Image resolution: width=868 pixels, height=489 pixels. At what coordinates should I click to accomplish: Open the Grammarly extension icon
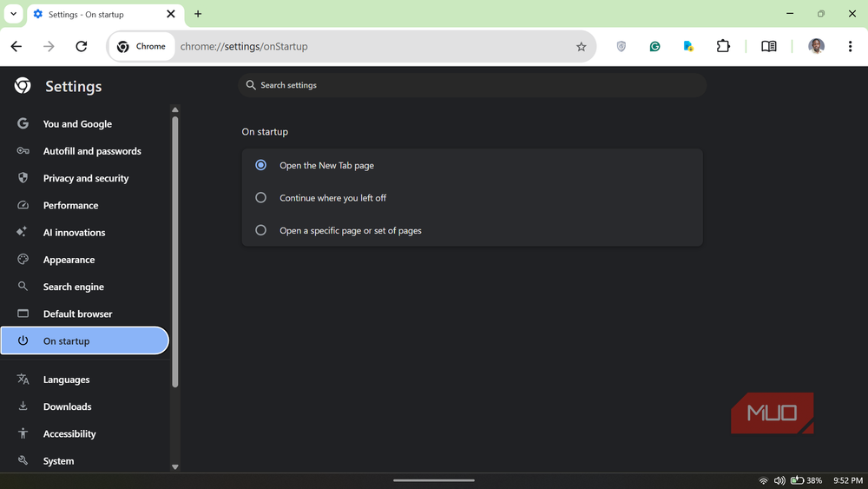click(654, 47)
